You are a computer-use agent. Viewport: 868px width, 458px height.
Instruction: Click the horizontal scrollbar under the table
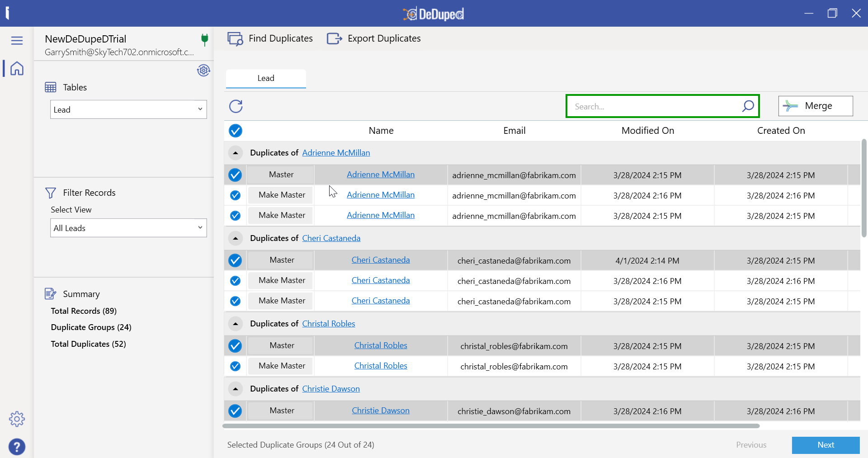tap(491, 426)
